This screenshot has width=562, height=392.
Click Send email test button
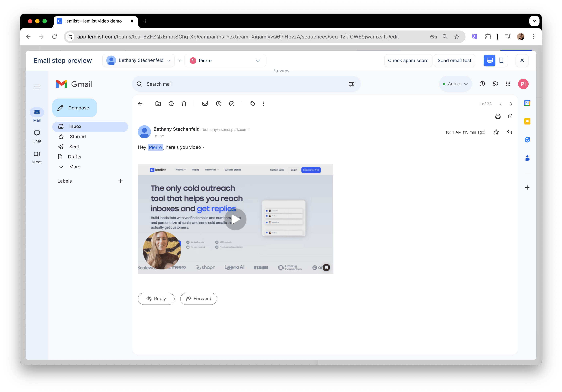(454, 60)
